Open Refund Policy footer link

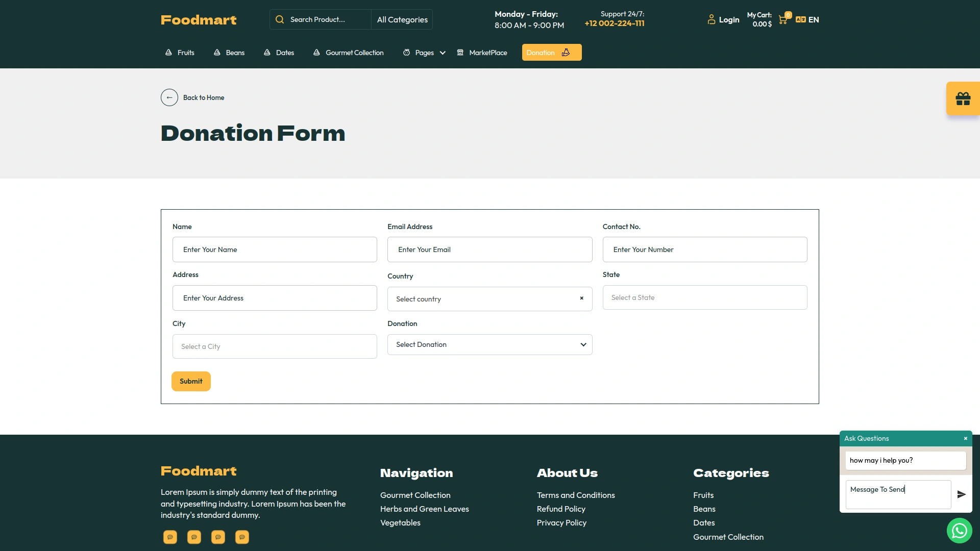[561, 509]
